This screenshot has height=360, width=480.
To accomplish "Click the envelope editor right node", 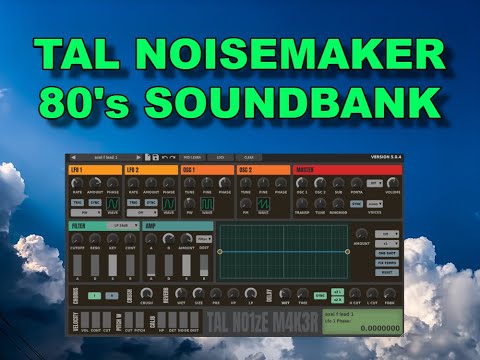I will pyautogui.click(x=347, y=252).
